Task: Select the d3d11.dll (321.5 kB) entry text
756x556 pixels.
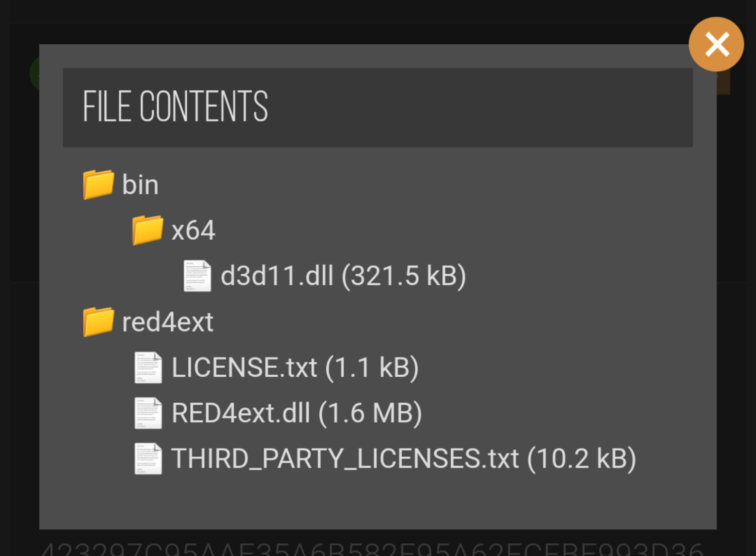Action: (x=343, y=276)
